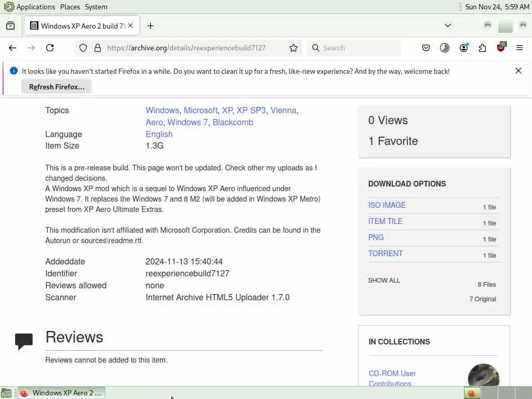Select the Windows XP Aero 2 build tab

(x=82, y=26)
